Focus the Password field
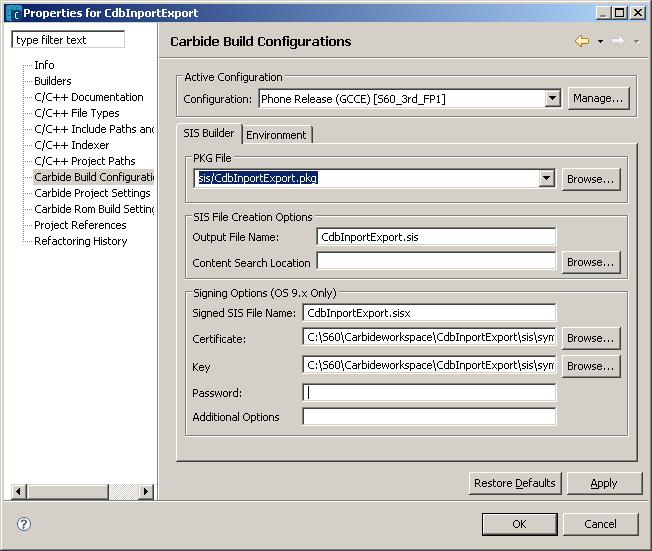 (429, 393)
